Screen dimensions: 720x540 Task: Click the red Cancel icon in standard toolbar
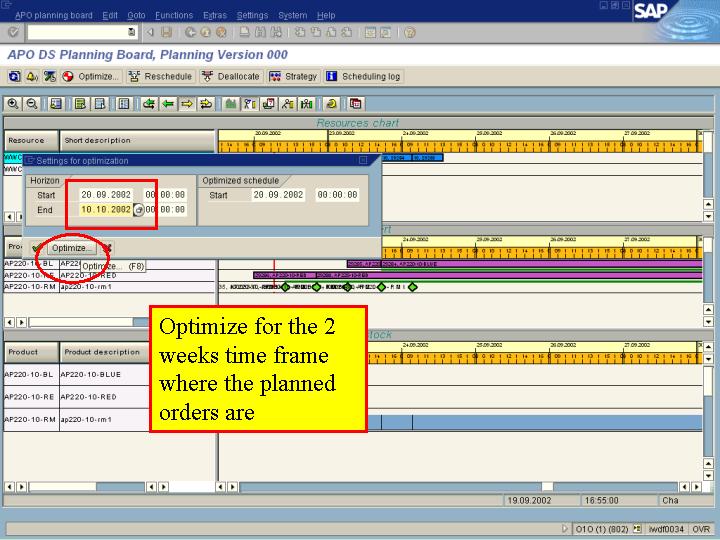(x=221, y=32)
